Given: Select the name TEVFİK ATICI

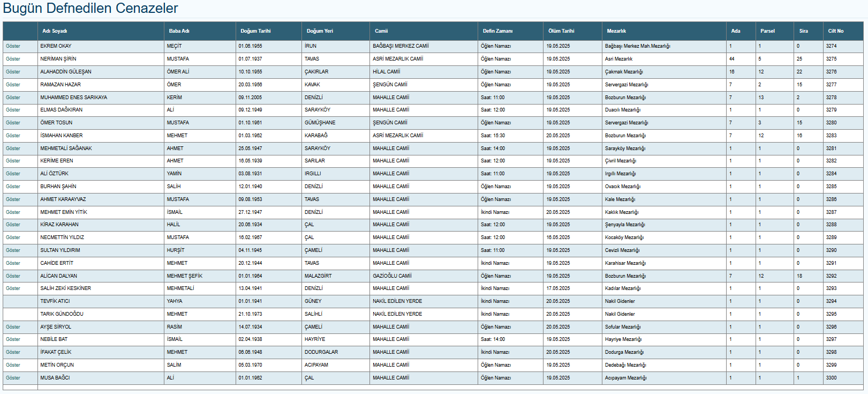Looking at the screenshot, I should pyautogui.click(x=55, y=301).
